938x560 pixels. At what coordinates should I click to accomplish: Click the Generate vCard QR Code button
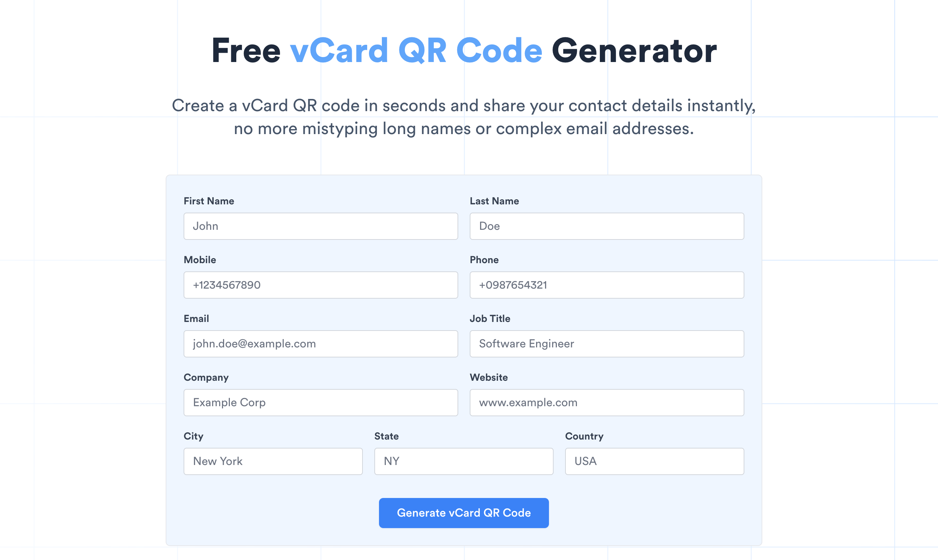pos(464,513)
